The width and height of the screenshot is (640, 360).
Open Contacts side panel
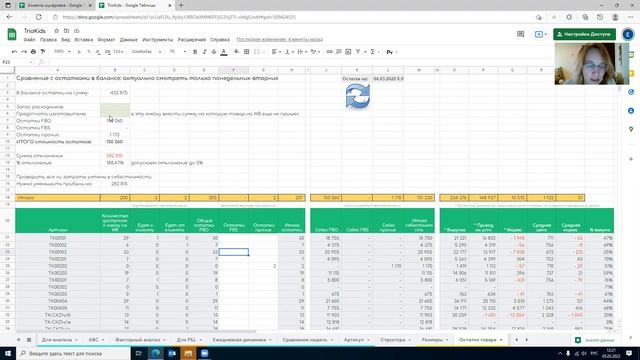(631, 111)
